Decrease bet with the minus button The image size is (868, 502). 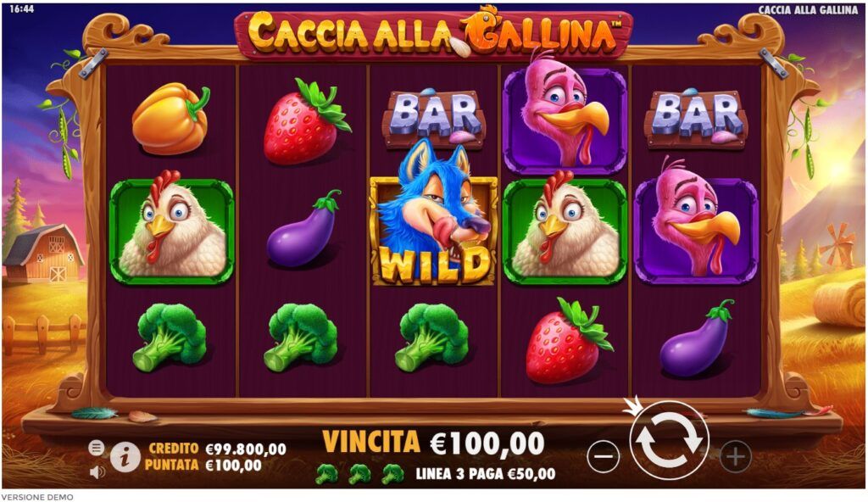(x=603, y=456)
